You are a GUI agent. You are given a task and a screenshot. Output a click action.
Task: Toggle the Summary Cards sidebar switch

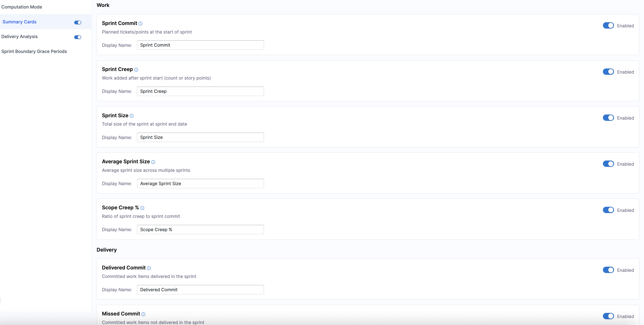[x=78, y=22]
